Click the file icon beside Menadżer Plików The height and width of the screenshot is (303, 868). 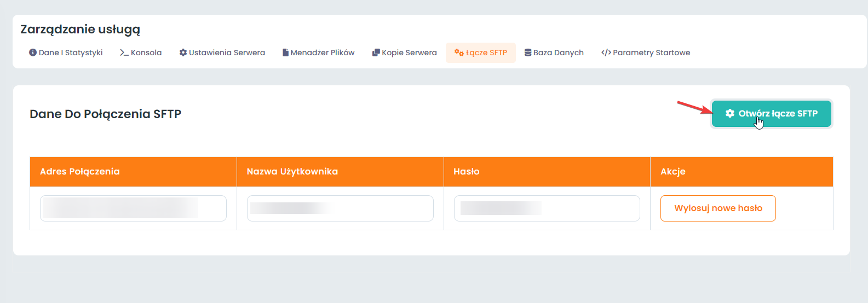(x=285, y=53)
